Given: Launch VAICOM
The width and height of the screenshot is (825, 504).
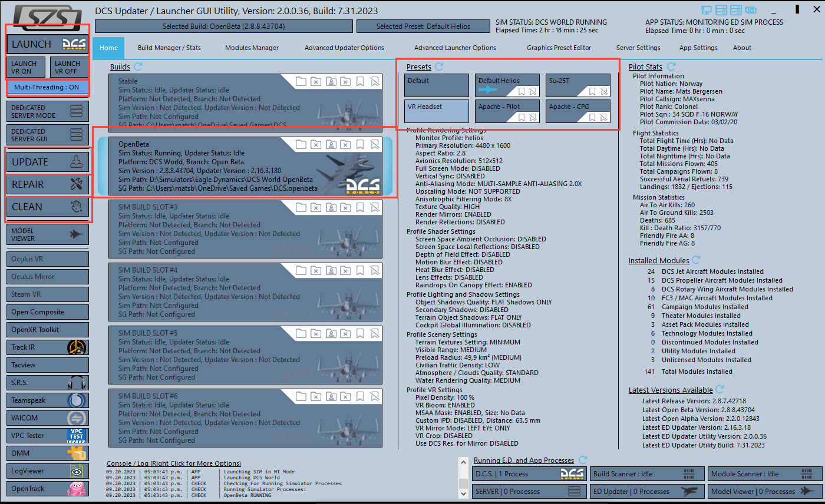Looking at the screenshot, I should [48, 418].
